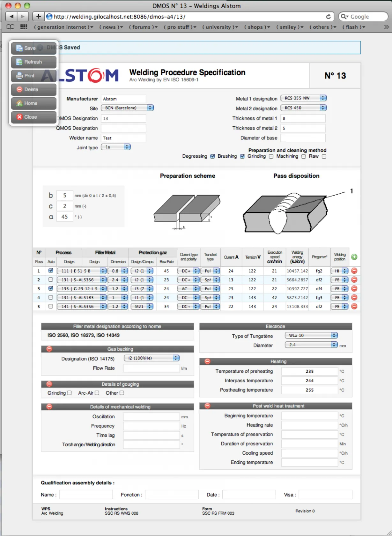Open the university bookmarks menu
The width and height of the screenshot is (392, 536).
tap(220, 27)
